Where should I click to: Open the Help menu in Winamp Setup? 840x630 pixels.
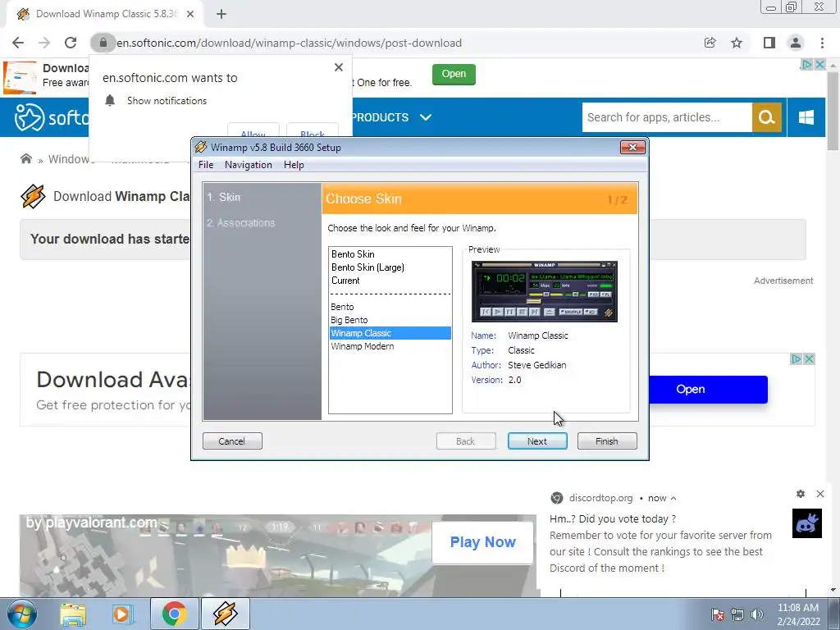294,165
